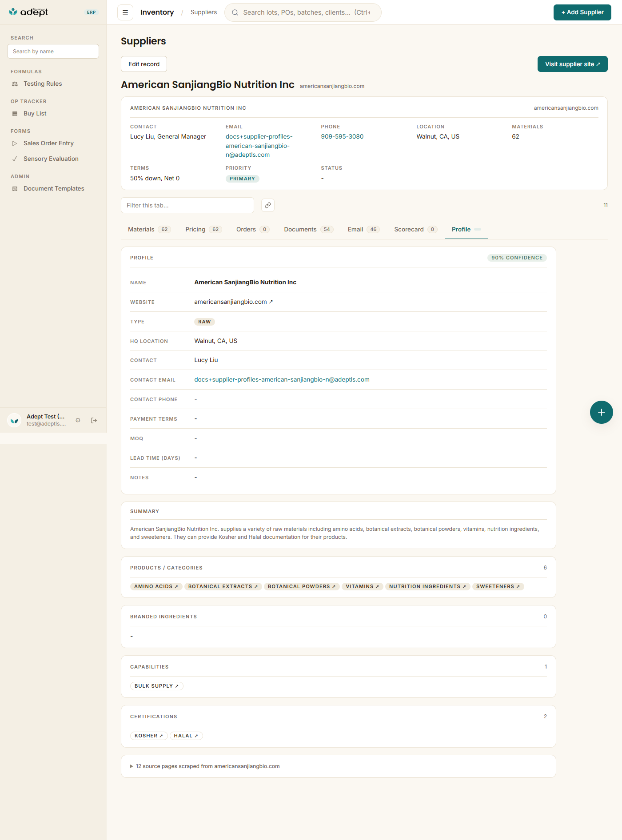Open the Pricing tab
Image resolution: width=622 pixels, height=840 pixels.
click(203, 229)
